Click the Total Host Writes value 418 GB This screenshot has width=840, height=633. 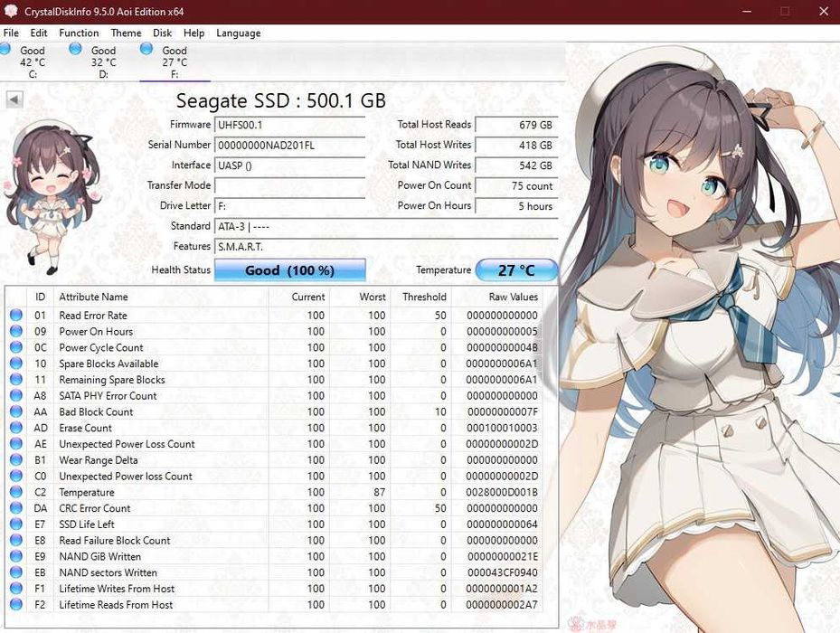(x=516, y=146)
